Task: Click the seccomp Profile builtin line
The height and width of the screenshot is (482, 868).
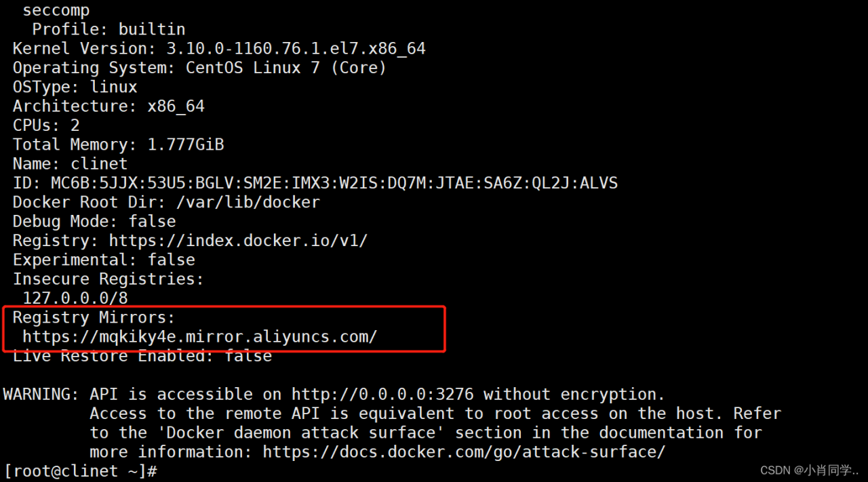Action: point(108,29)
